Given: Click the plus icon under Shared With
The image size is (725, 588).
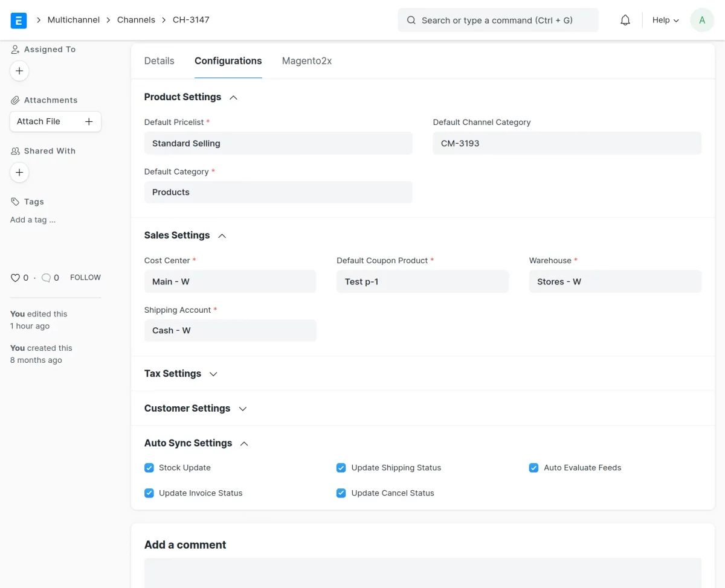Looking at the screenshot, I should click(19, 172).
